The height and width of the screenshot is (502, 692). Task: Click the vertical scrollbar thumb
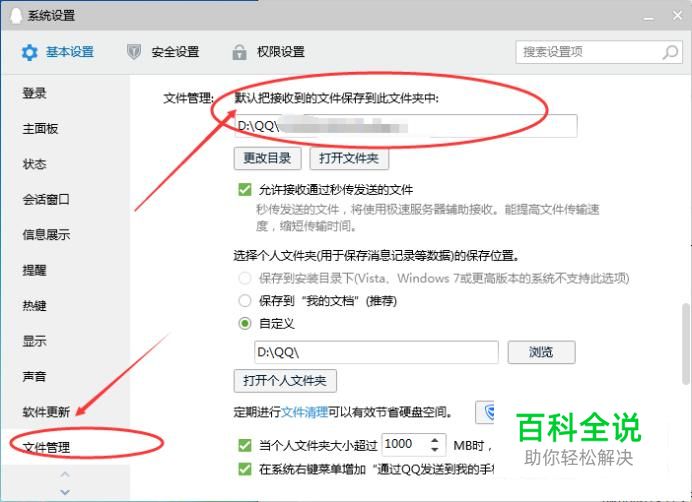[x=685, y=343]
